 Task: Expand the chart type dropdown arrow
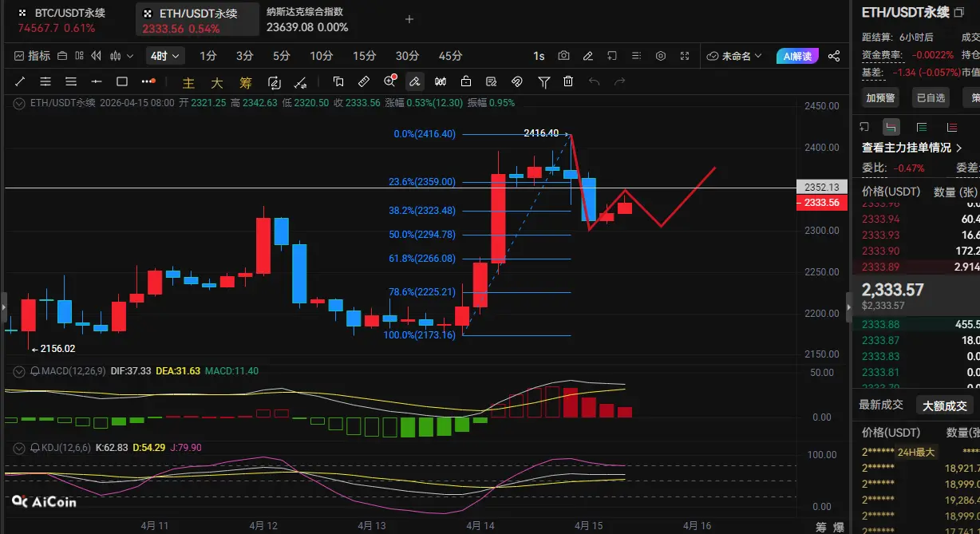(x=131, y=56)
